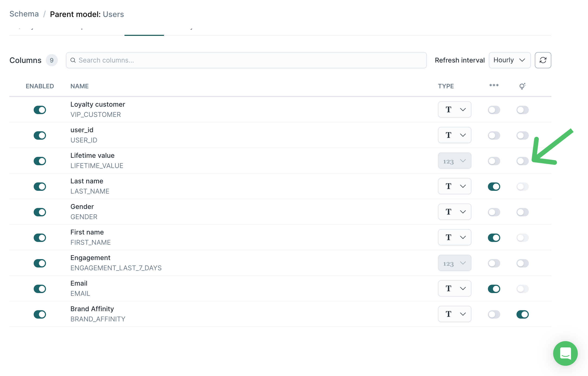Turn off redaction for First name
Screen dimensions: 588x376
(x=494, y=238)
